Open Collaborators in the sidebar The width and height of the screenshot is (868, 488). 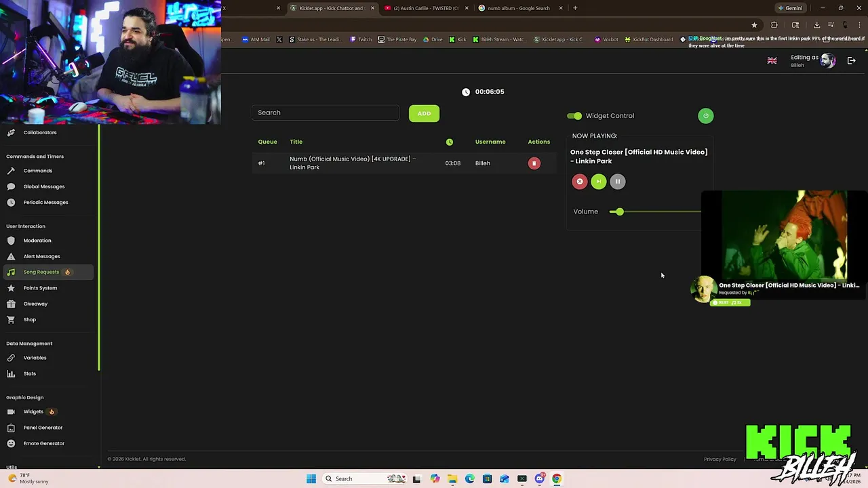click(x=40, y=132)
